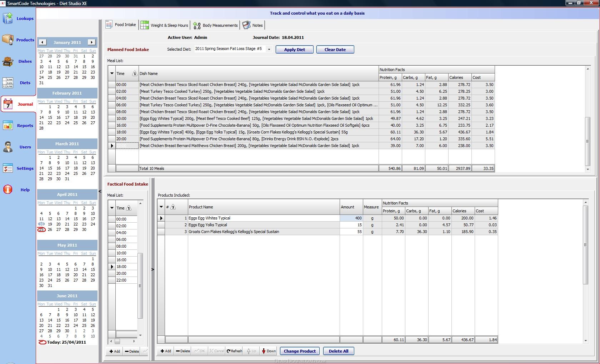Image resolution: width=600 pixels, height=364 pixels.
Task: Select February 14 in calendar
Action: point(41,117)
